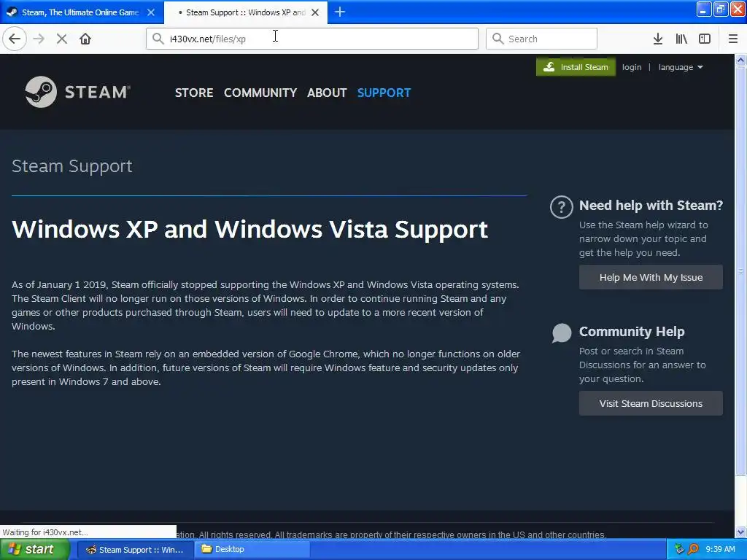Select the Steam Support Windows XP tab
Viewport: 747px width, 560px height.
coord(246,12)
